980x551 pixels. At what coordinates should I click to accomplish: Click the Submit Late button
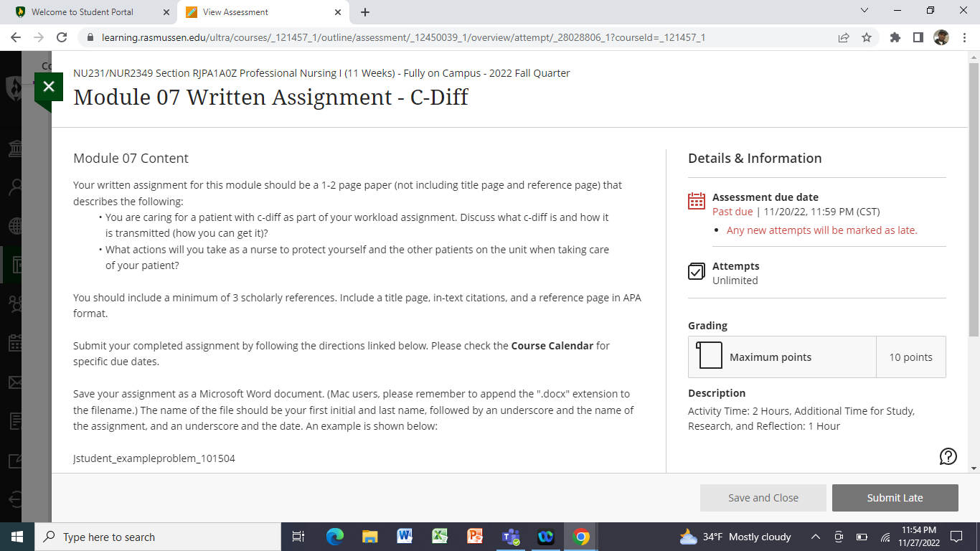[x=895, y=498]
